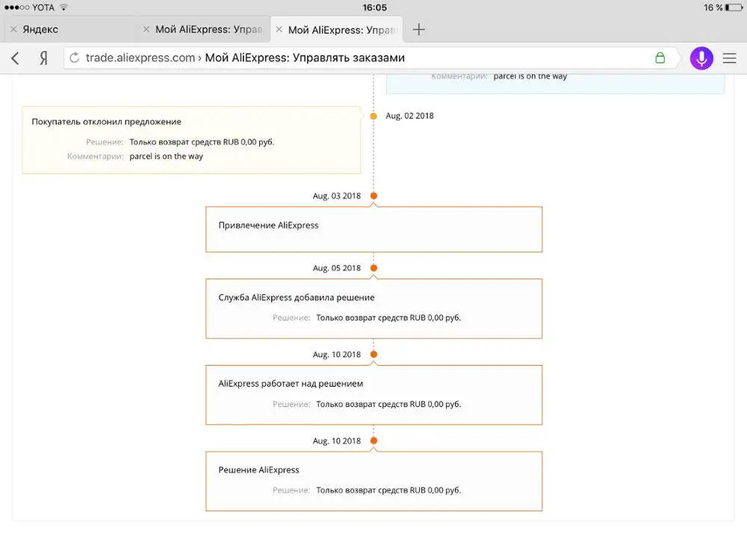Start voice search with the purple microphone

pyautogui.click(x=701, y=58)
